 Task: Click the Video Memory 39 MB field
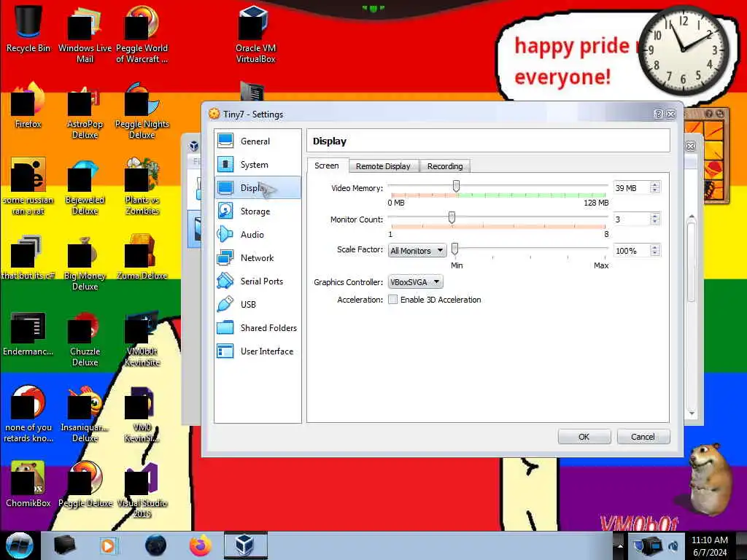(631, 188)
